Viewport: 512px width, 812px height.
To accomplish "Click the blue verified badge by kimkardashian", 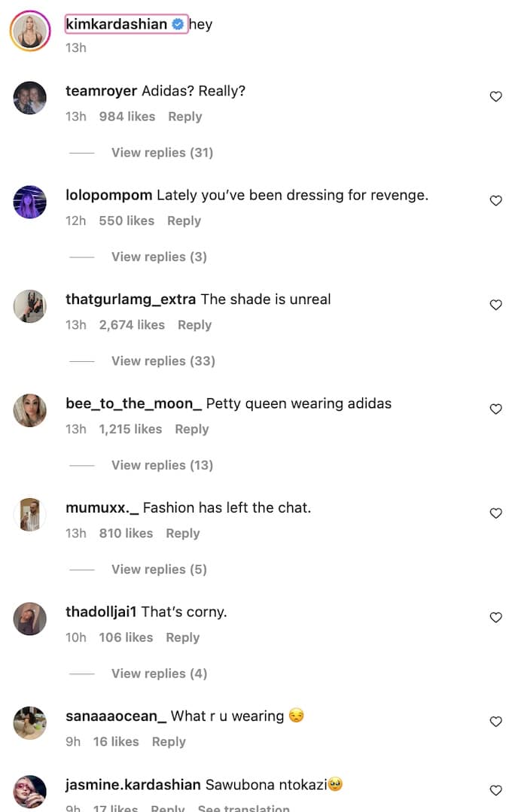I will [x=178, y=24].
